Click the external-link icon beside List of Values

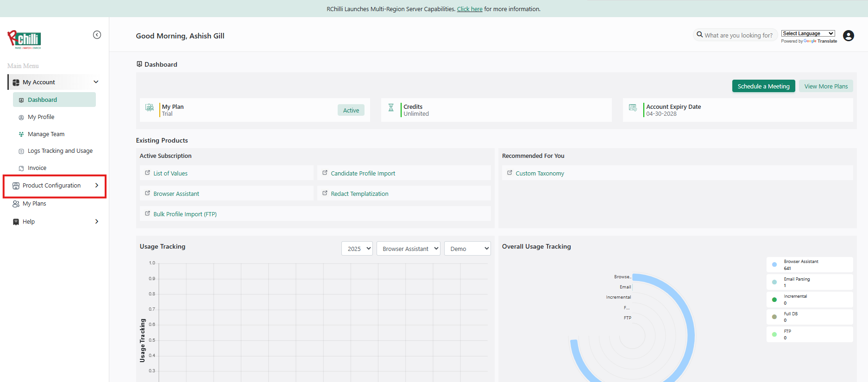[148, 173]
